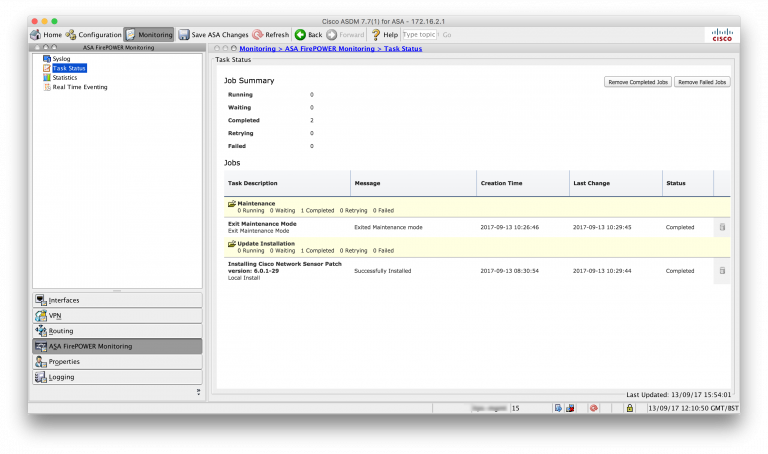
Task: Click the greyed Forward arrow icon
Action: click(332, 35)
